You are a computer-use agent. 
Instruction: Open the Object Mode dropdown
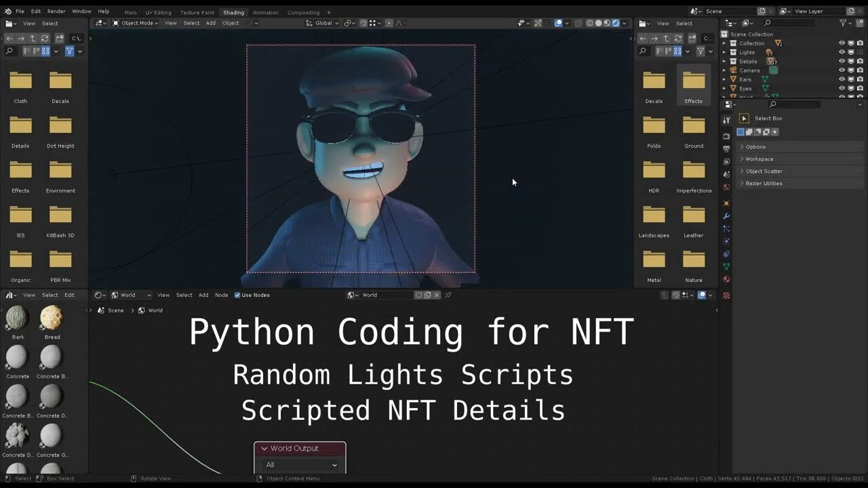137,23
